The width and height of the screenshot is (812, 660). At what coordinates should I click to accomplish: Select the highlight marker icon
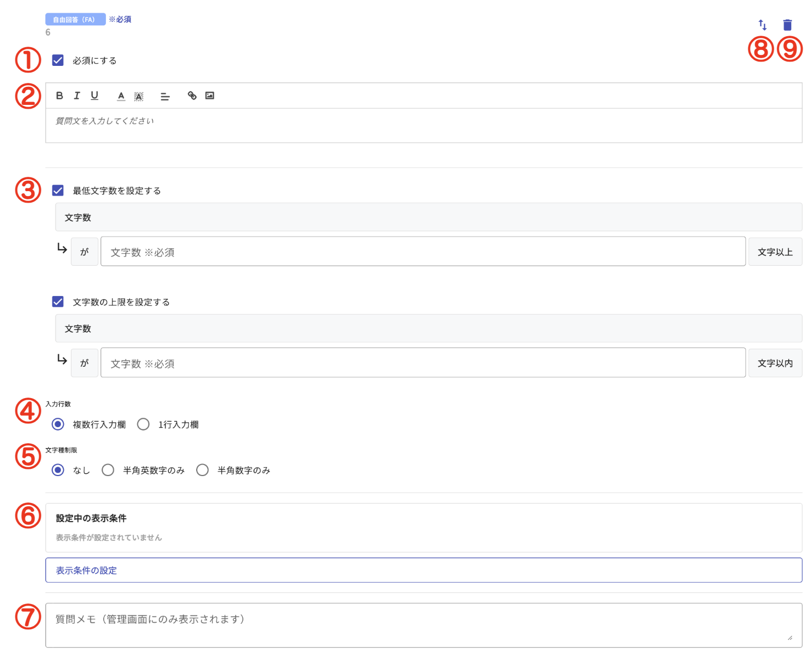138,96
